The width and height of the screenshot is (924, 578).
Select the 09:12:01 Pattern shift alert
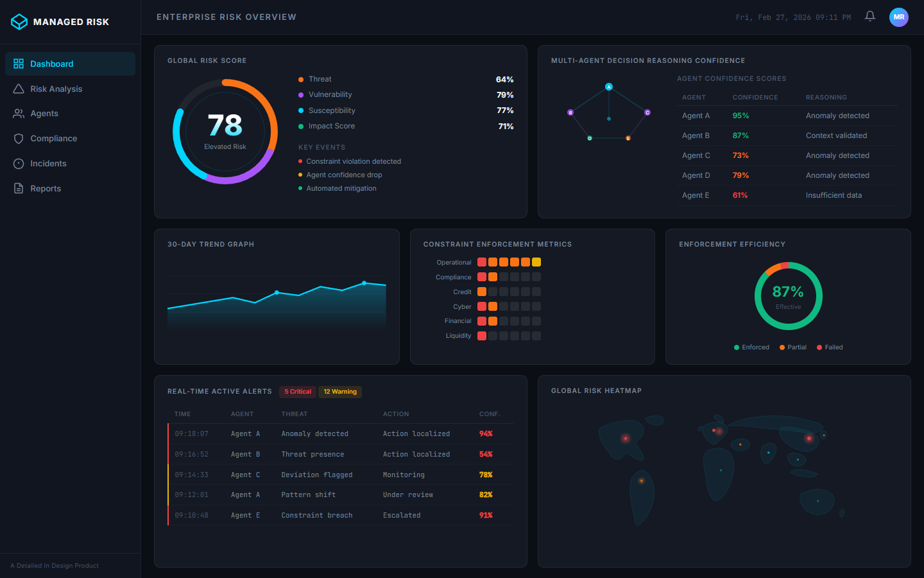pos(341,495)
